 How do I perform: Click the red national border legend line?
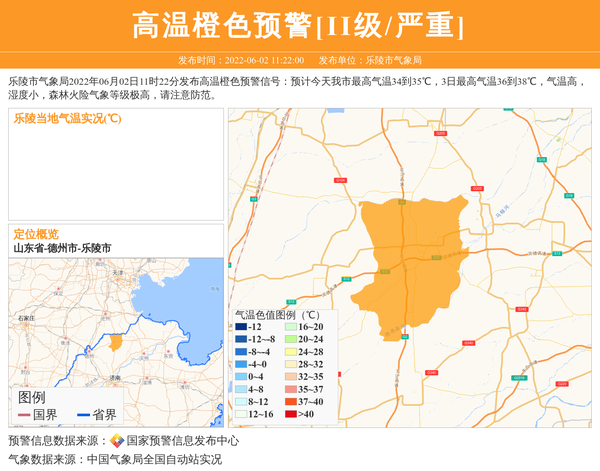coord(24,415)
